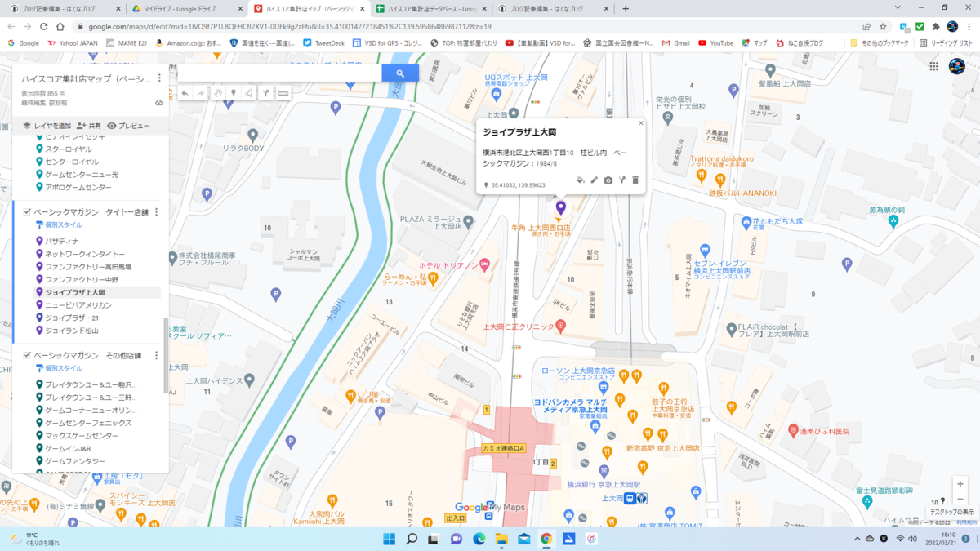
Task: Delete the marker with trash icon
Action: 635,180
